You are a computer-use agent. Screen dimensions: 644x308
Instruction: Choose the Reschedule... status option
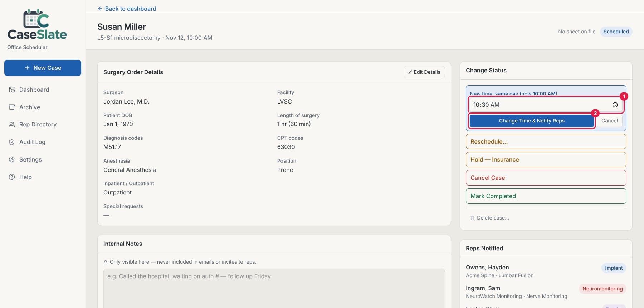pyautogui.click(x=546, y=141)
